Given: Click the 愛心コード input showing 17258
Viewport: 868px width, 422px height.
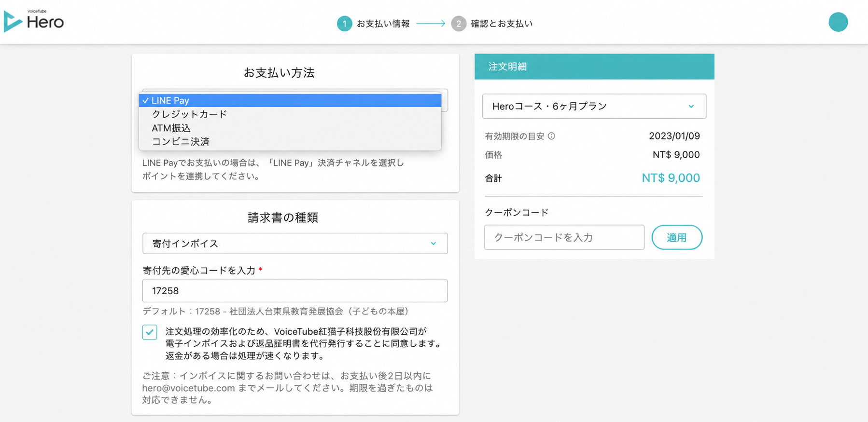Looking at the screenshot, I should pos(295,291).
